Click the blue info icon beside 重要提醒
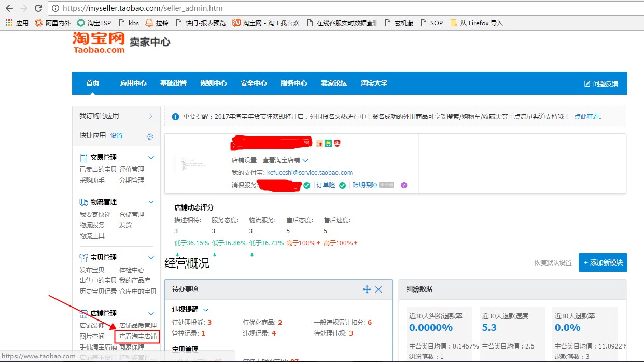Screen dimensions: 644x362 click(x=175, y=117)
